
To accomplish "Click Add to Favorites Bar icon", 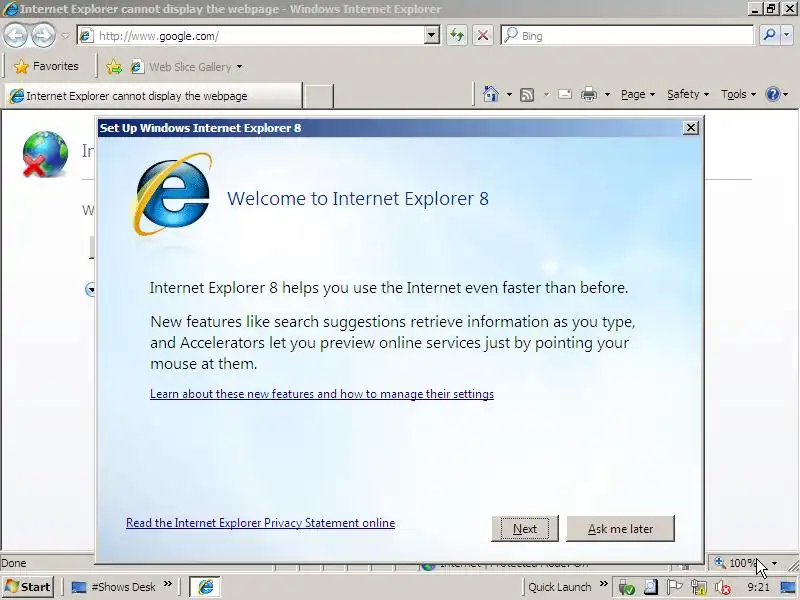I will 114,67.
